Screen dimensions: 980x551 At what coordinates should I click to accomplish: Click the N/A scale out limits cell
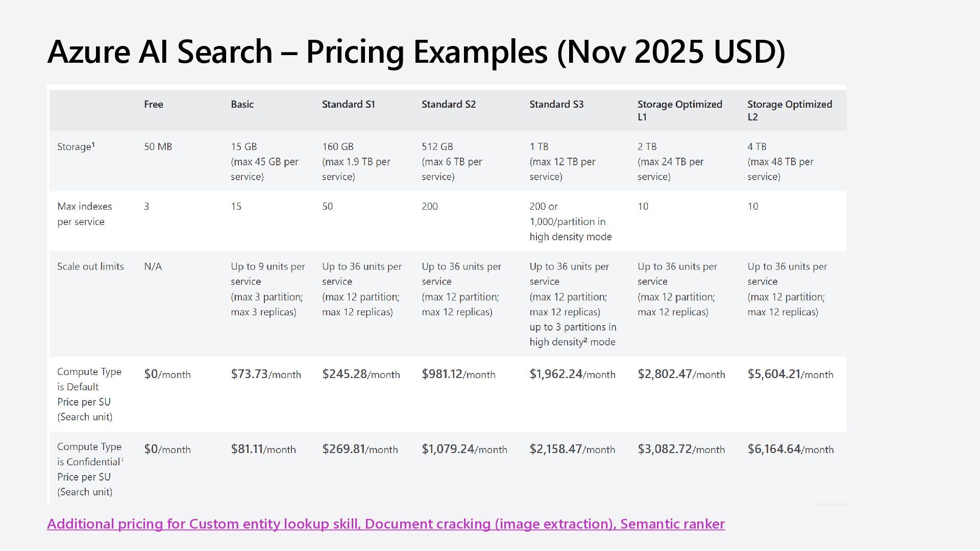point(153,266)
